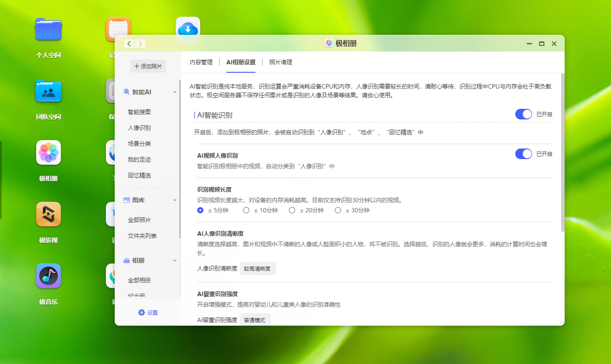Click the sidebar vertical scrollbar

point(180,159)
